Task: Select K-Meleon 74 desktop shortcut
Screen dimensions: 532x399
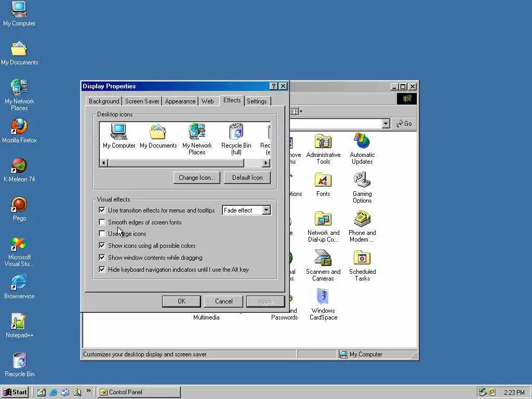Action: (19, 170)
